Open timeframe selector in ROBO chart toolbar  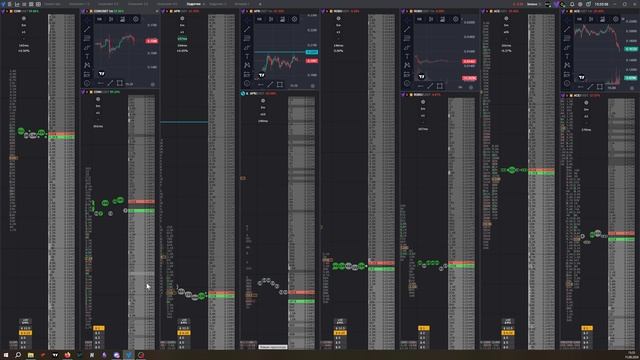[x=419, y=19]
